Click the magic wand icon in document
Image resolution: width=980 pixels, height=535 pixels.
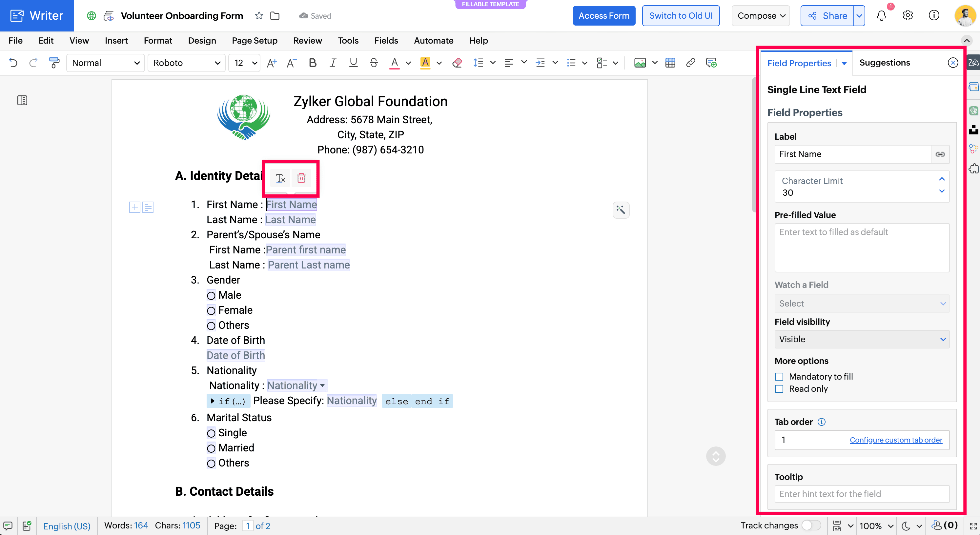(621, 210)
